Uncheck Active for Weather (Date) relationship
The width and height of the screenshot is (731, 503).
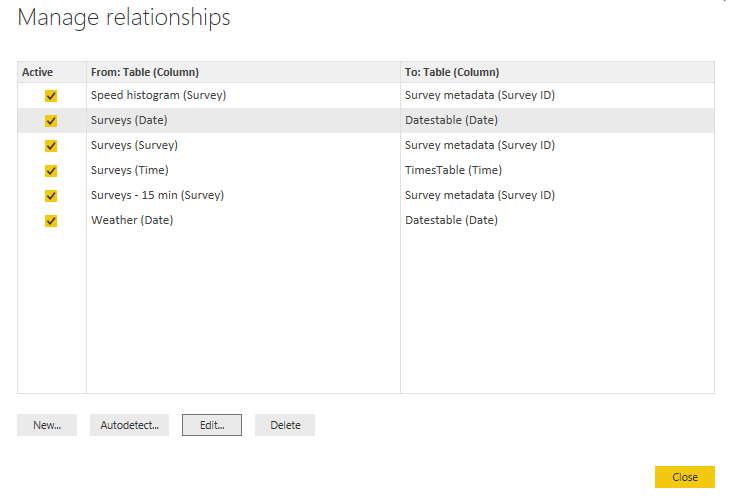51,221
